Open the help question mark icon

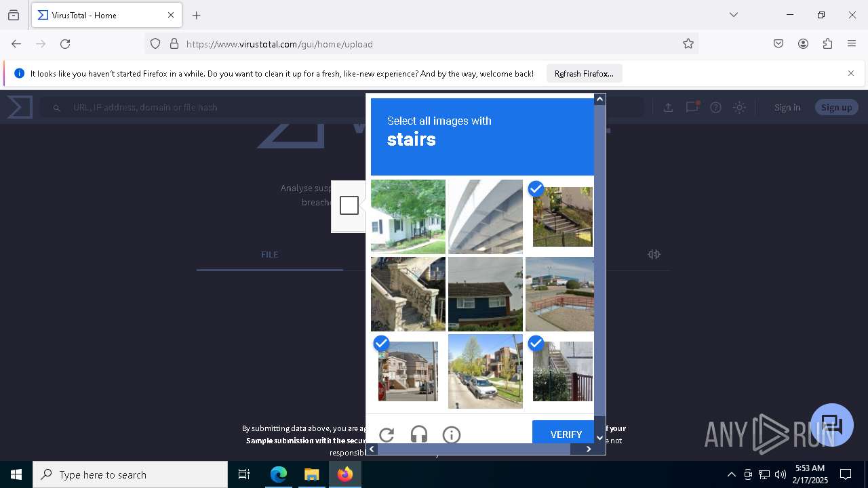coord(715,107)
